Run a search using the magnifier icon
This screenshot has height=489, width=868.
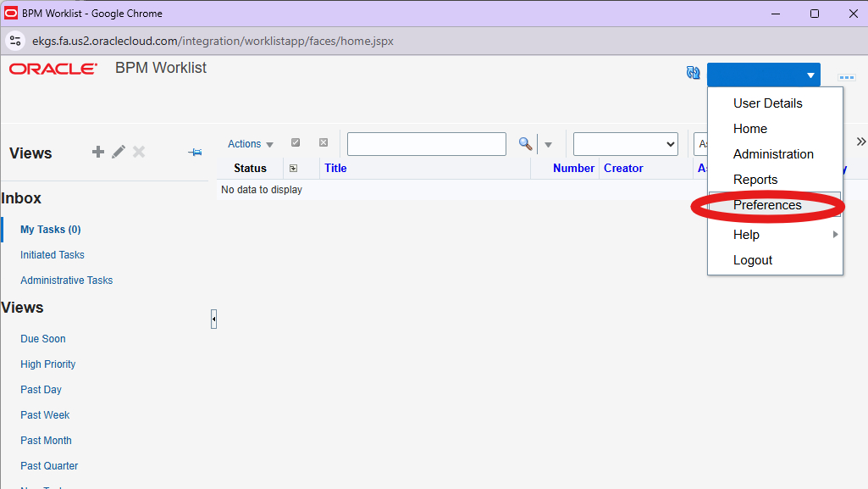[524, 144]
